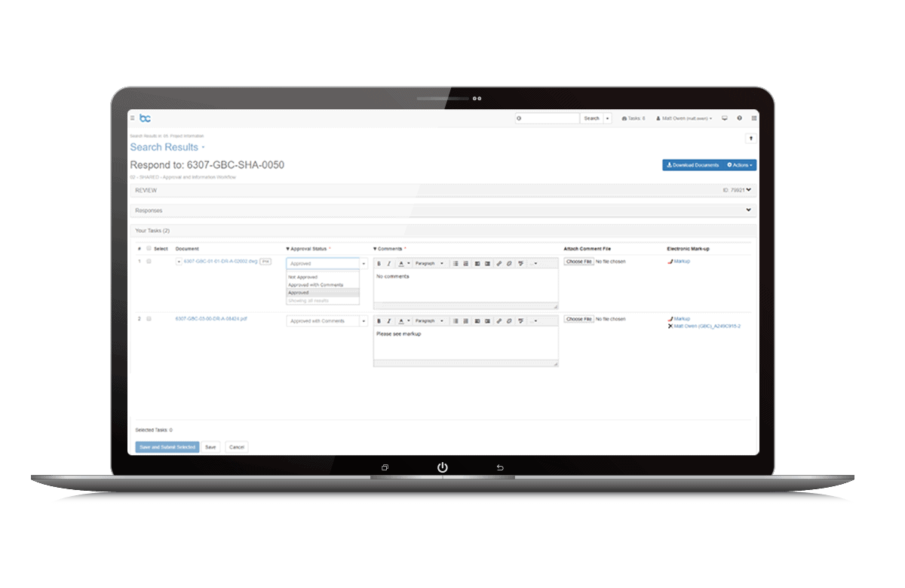905x588 pixels.
Task: Insert link in first comment editor
Action: point(499,264)
